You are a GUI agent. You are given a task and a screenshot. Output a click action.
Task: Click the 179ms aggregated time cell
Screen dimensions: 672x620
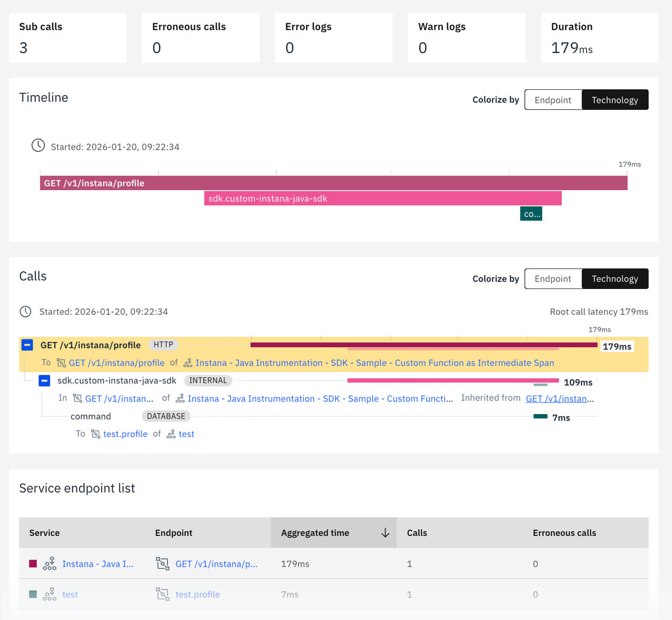click(x=295, y=564)
